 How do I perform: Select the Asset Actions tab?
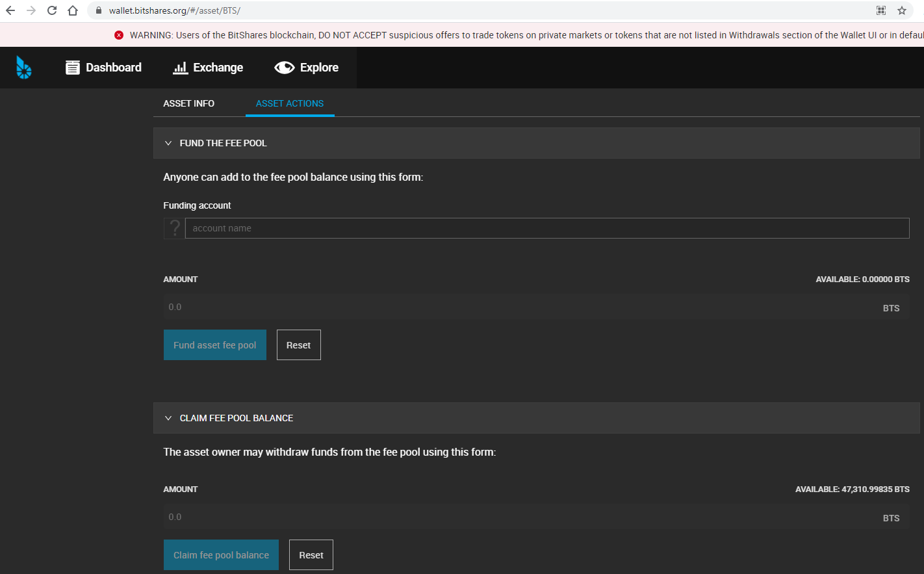pyautogui.click(x=290, y=103)
